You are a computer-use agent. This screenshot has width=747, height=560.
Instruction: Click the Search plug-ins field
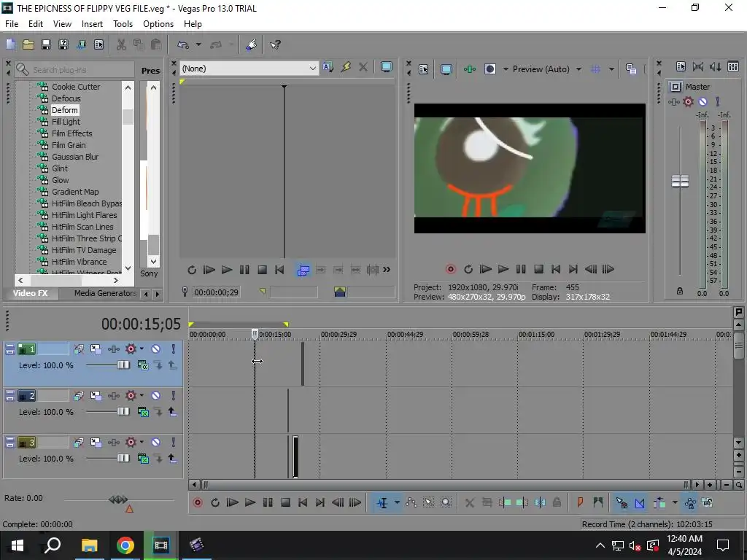[74, 69]
